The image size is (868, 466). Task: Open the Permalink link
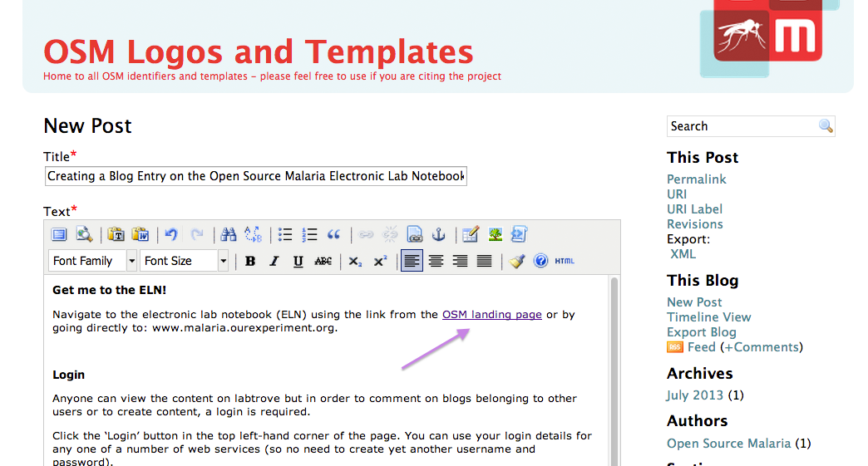(x=697, y=179)
